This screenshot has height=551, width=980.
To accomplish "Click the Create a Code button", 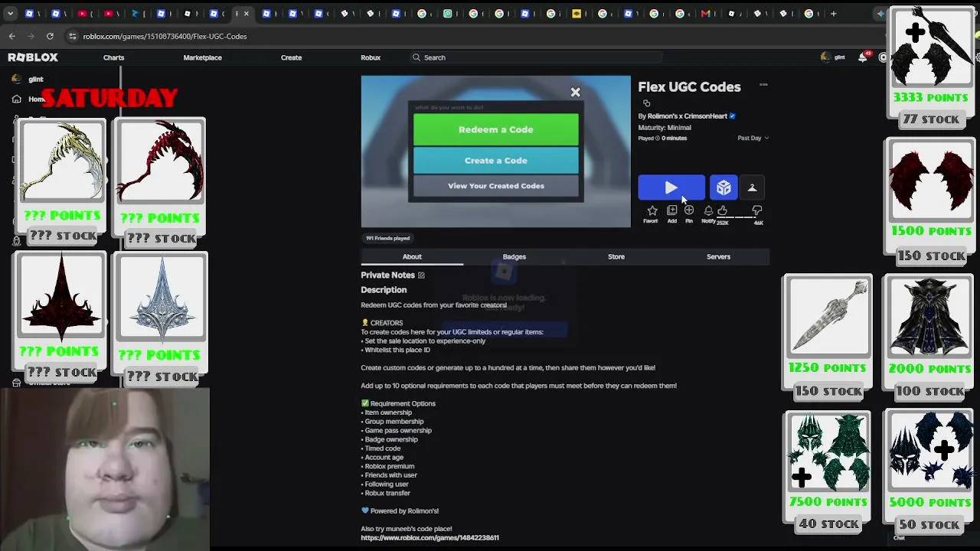I will pyautogui.click(x=496, y=161).
